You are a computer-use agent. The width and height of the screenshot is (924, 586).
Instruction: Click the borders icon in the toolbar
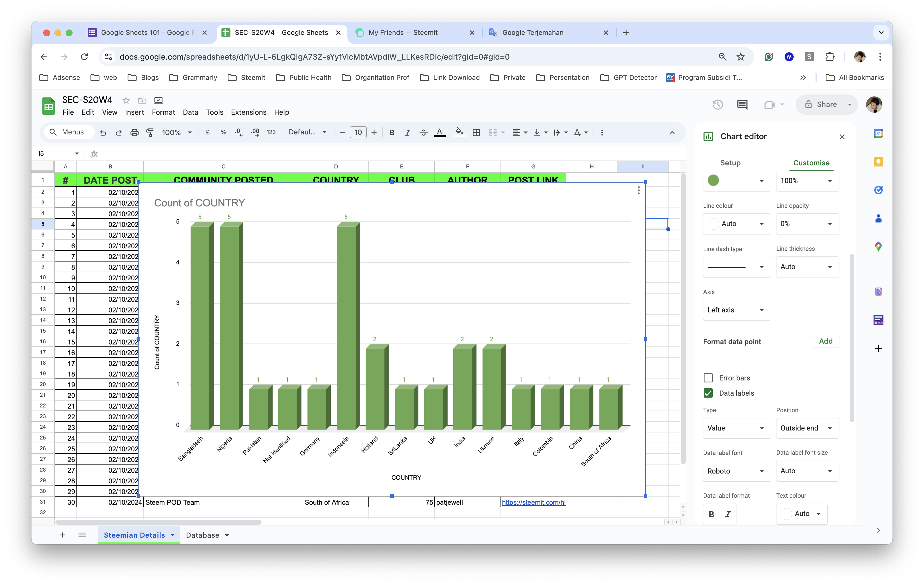476,132
